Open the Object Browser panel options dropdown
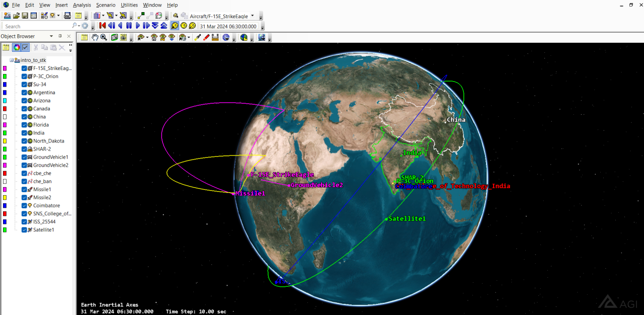Viewport: 644px width, 315px height. (x=51, y=36)
